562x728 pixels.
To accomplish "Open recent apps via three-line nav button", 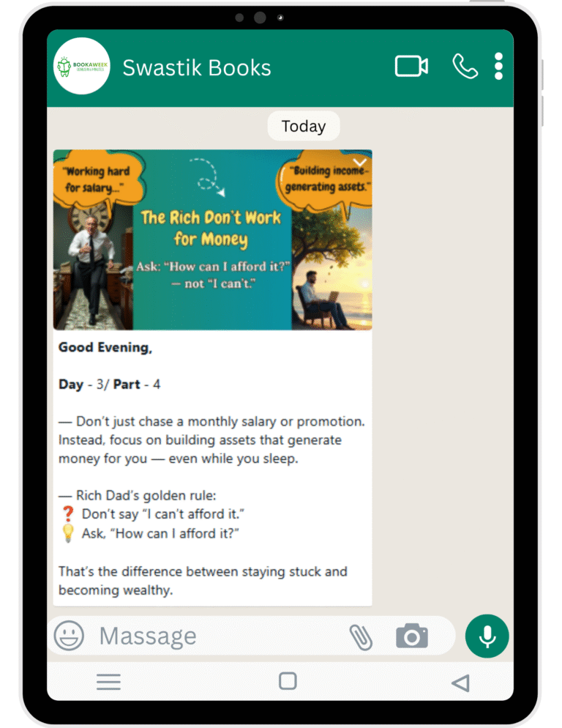I will [x=108, y=683].
